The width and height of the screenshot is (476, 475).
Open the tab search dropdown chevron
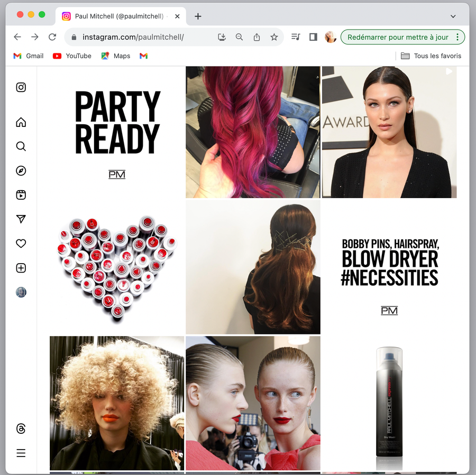coord(453,16)
